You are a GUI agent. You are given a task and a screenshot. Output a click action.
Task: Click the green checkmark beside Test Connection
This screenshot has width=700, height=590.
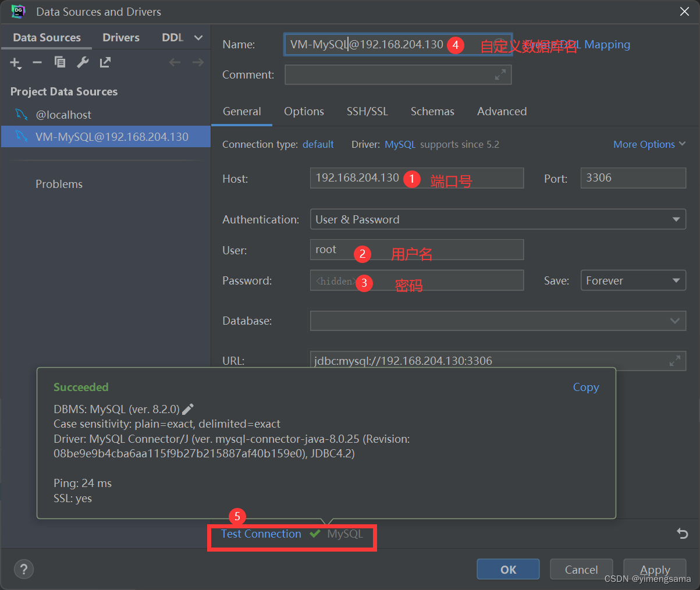315,534
